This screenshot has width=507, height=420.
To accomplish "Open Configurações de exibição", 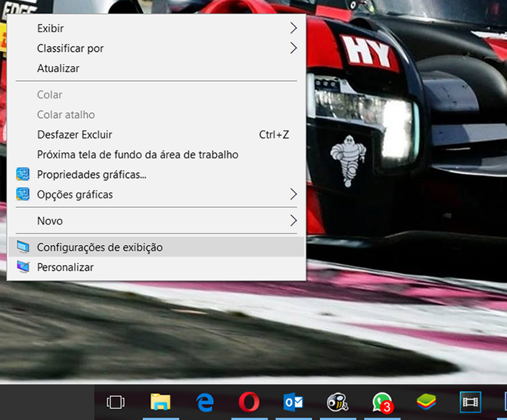I will [157, 247].
